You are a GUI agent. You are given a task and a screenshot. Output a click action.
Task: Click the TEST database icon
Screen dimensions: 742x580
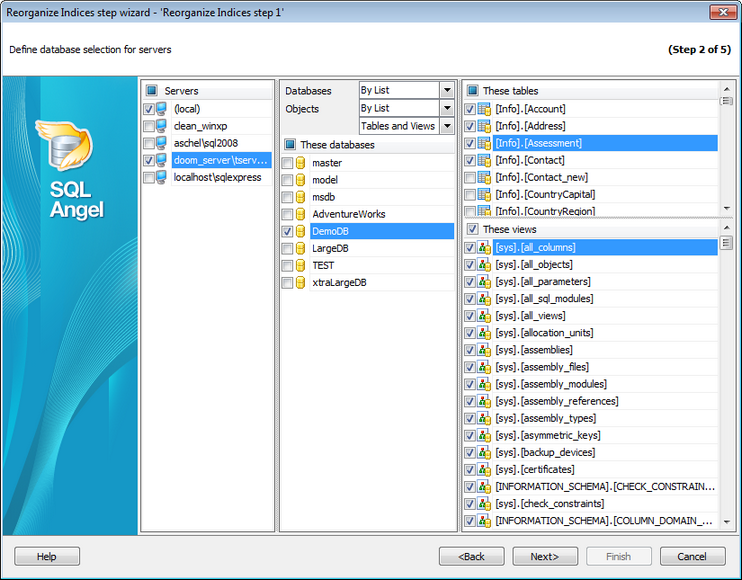pyautogui.click(x=300, y=265)
